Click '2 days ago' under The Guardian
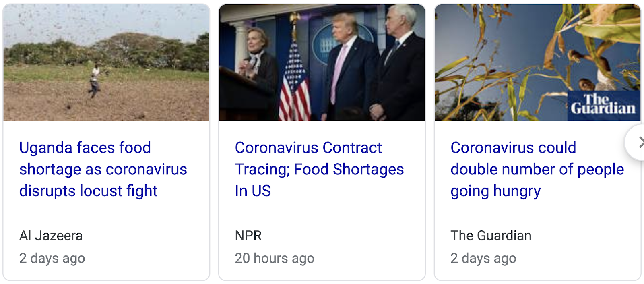Viewport: 644px width, 284px height. click(483, 258)
